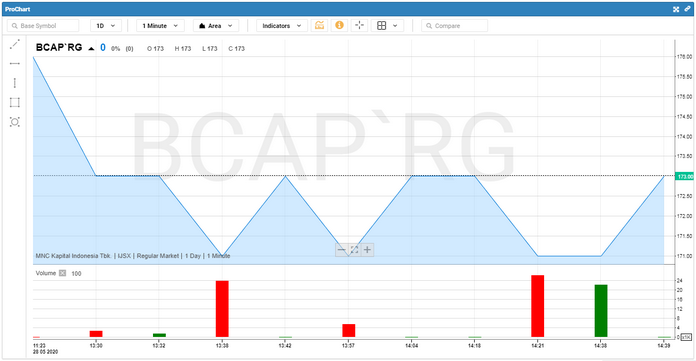This screenshot has height=361, width=696.
Task: Select the trend line drawing tool
Action: pyautogui.click(x=15, y=44)
